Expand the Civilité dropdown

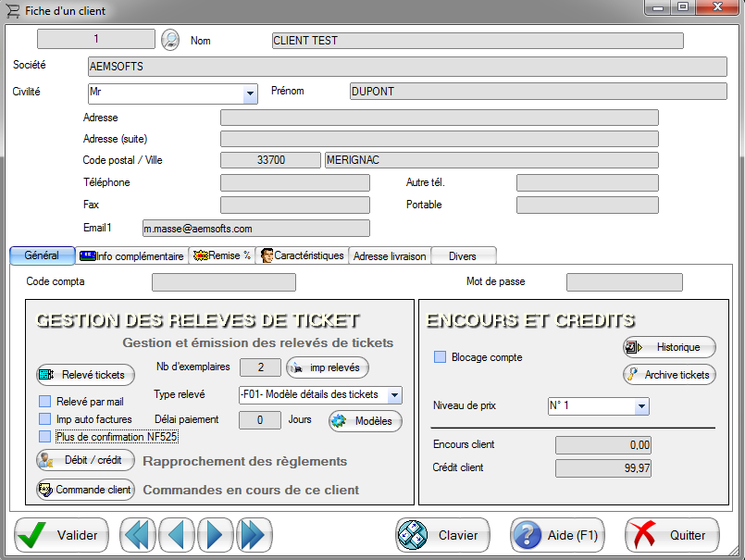pos(249,94)
